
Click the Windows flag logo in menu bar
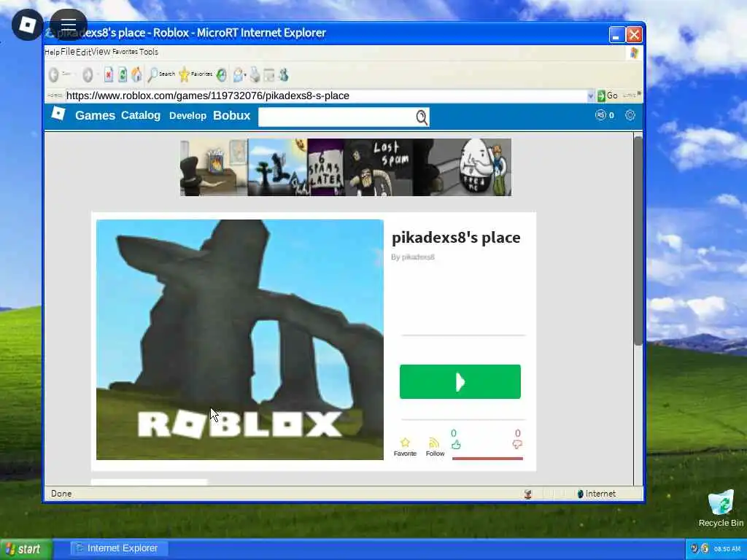(634, 52)
